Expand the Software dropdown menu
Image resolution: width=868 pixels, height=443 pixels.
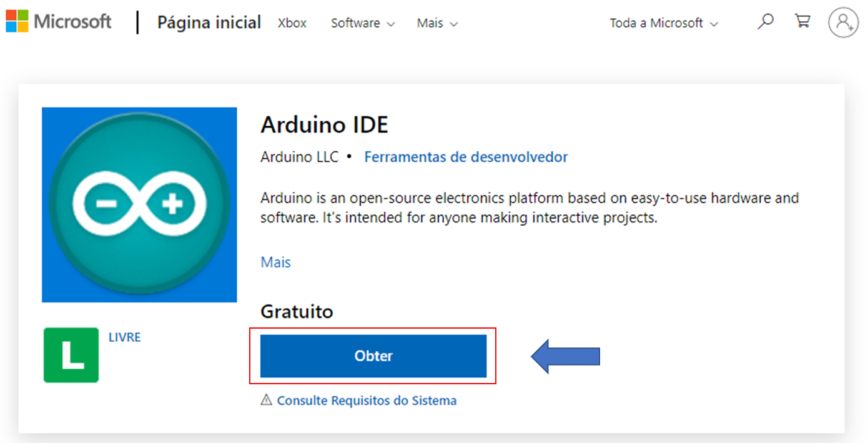point(363,23)
